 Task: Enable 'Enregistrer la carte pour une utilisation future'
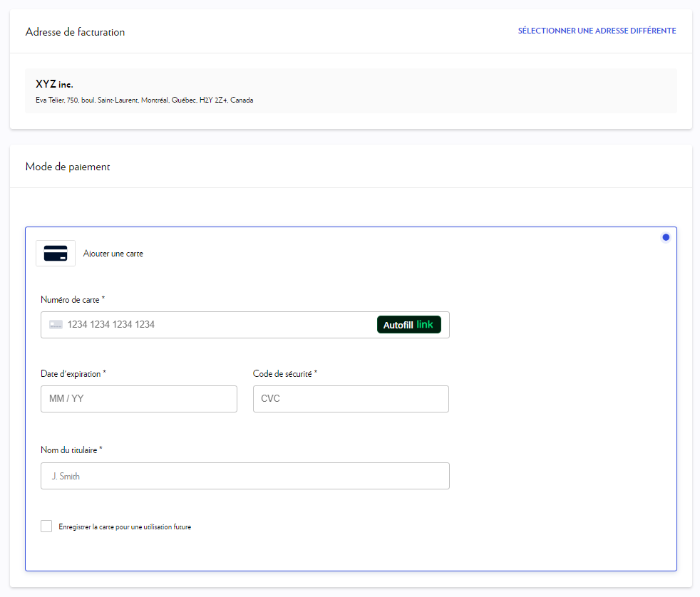tap(46, 526)
